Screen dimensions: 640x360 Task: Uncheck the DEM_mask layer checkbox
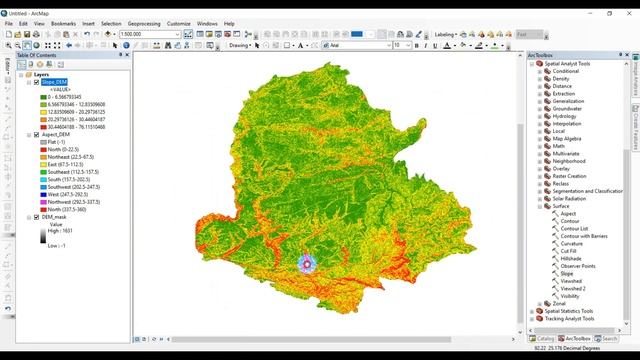pyautogui.click(x=36, y=218)
